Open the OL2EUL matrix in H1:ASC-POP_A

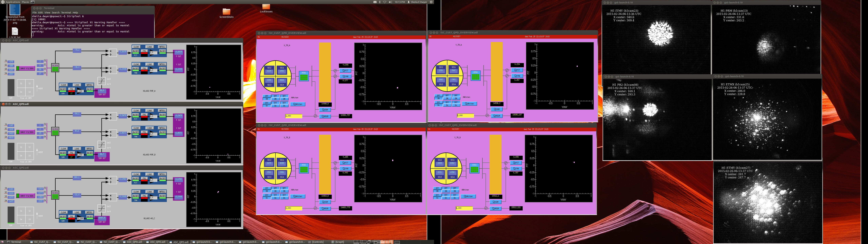pyautogui.click(x=55, y=67)
